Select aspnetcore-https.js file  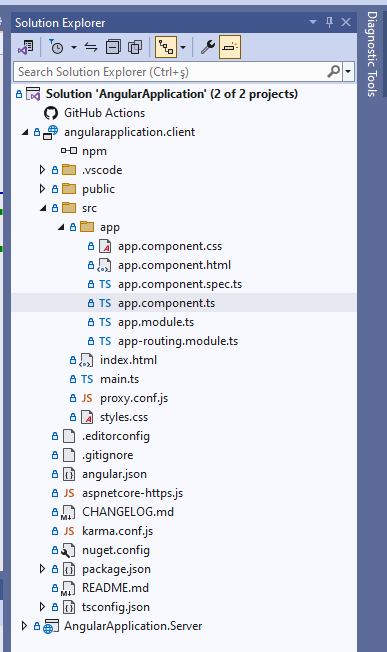point(132,493)
